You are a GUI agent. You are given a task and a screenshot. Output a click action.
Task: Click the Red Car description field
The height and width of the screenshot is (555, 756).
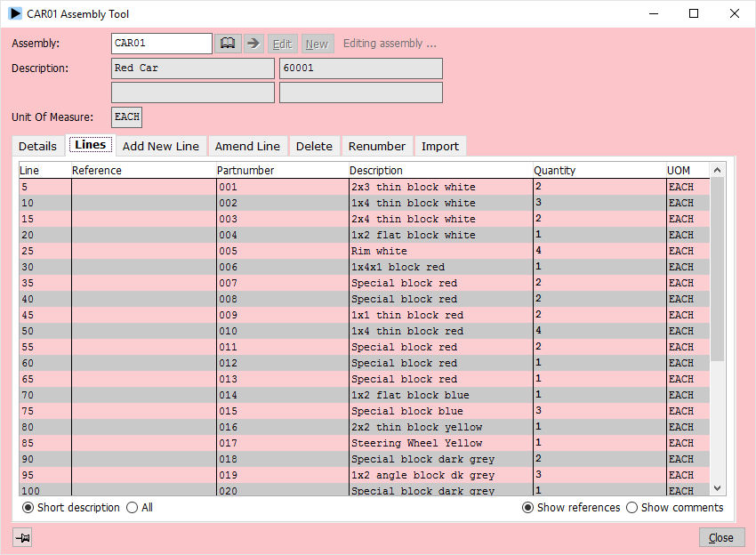coord(193,68)
